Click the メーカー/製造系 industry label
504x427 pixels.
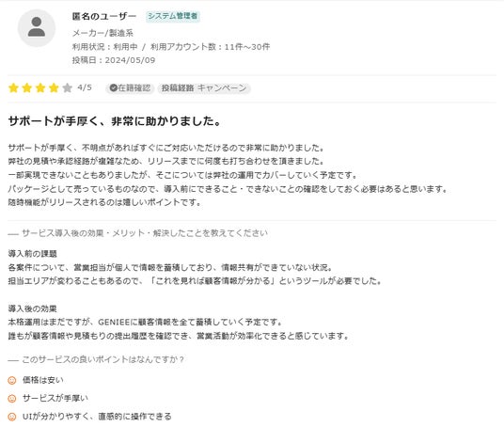tap(102, 33)
